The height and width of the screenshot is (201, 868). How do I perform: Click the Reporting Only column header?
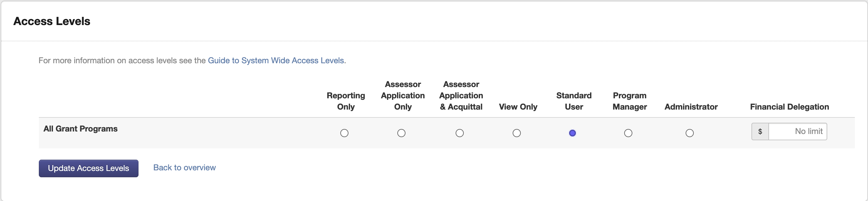click(346, 101)
